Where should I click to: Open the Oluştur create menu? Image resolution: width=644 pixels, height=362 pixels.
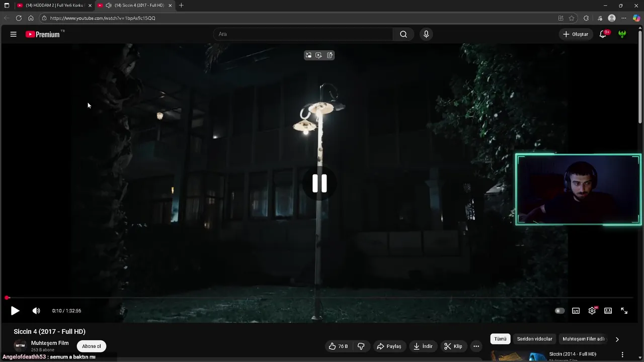(576, 34)
